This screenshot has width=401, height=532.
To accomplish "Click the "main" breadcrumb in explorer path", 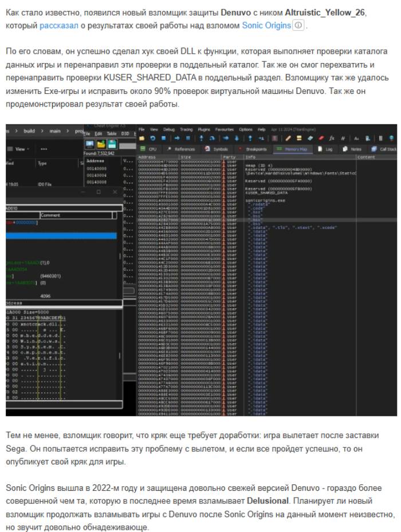I will click(55, 131).
